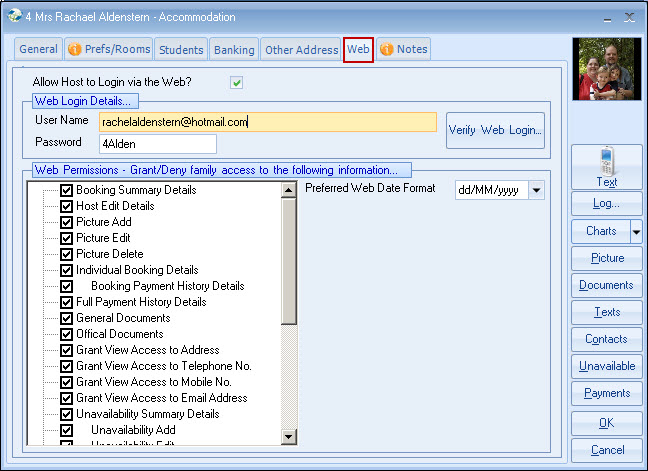Switch to the Students tab
The width and height of the screenshot is (648, 471).
pos(181,50)
